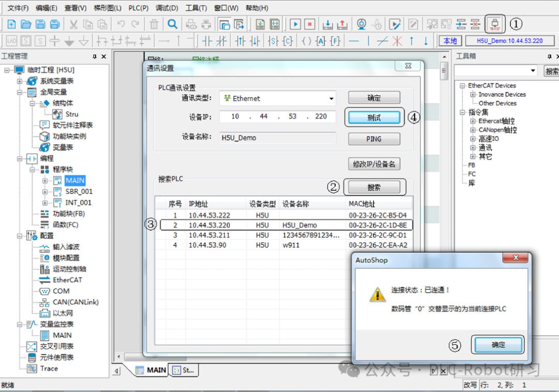The image size is (559, 392).
Task: Confirm the AutoShop connection message dialog
Action: click(x=497, y=345)
